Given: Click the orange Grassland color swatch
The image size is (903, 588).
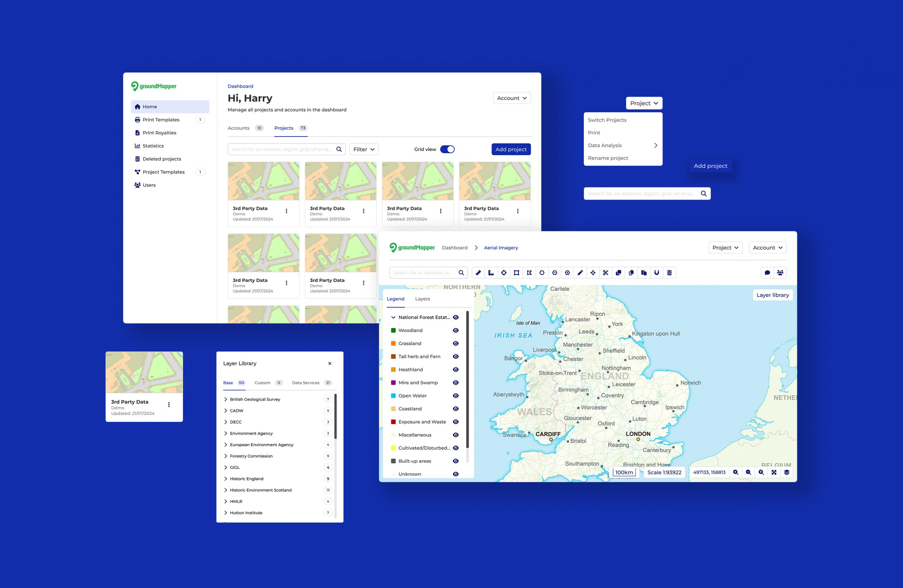Looking at the screenshot, I should click(x=393, y=344).
